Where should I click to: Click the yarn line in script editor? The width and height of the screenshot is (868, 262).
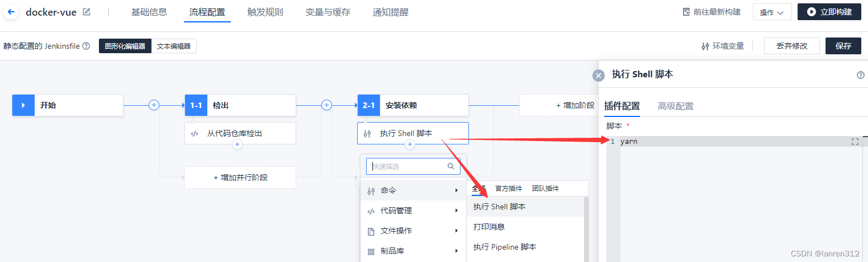click(x=629, y=142)
